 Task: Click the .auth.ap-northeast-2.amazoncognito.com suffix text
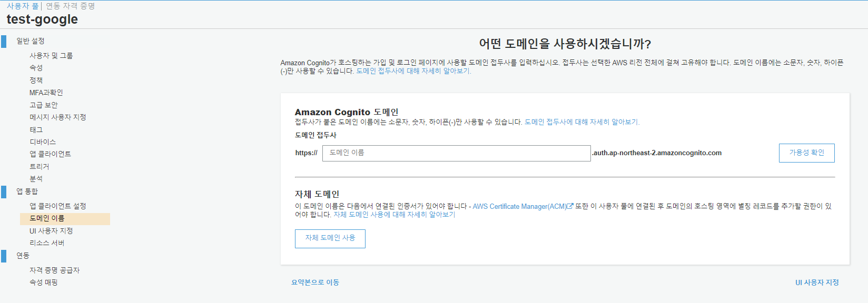tap(657, 153)
